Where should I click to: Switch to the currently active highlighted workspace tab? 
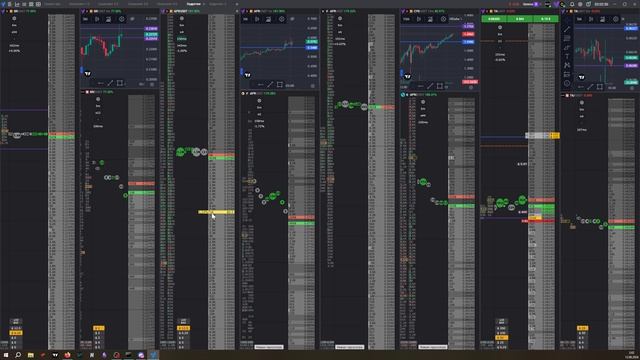[x=193, y=4]
